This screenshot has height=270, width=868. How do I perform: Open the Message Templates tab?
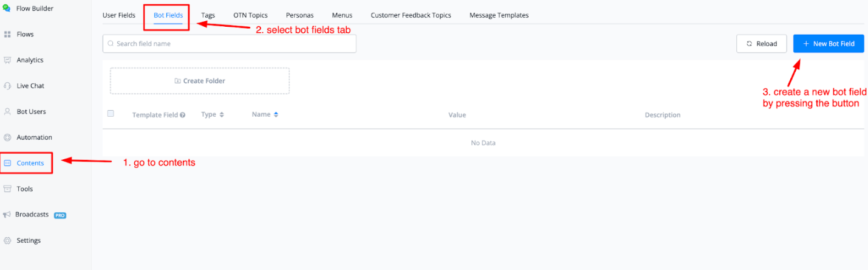coord(499,15)
